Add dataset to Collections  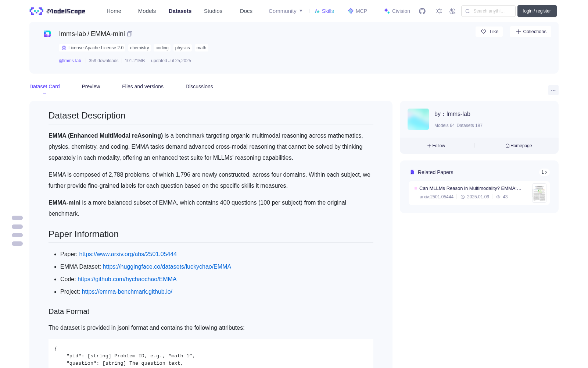click(531, 32)
